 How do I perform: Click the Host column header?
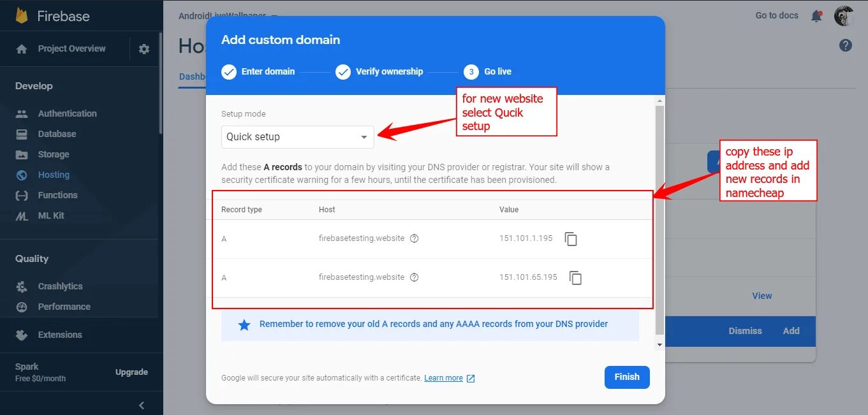pyautogui.click(x=327, y=210)
